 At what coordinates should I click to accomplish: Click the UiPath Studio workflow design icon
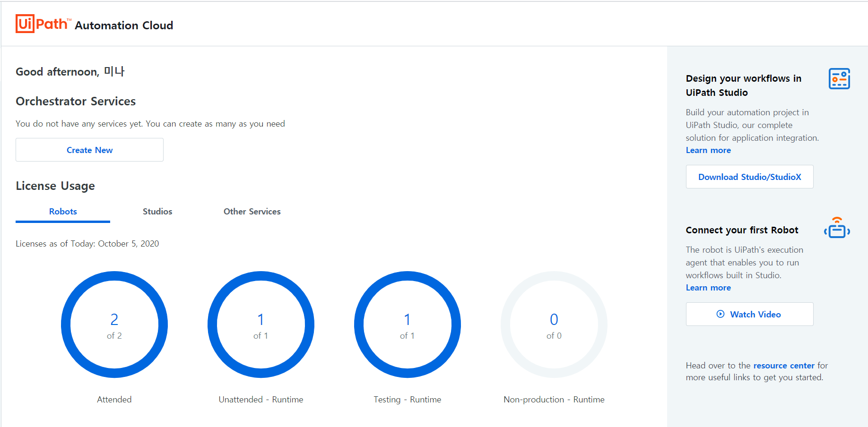(x=839, y=78)
